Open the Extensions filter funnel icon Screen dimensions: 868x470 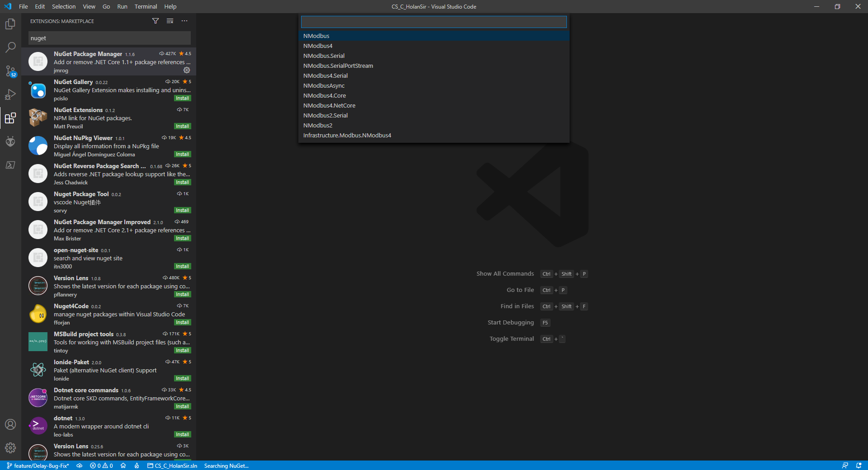[155, 21]
